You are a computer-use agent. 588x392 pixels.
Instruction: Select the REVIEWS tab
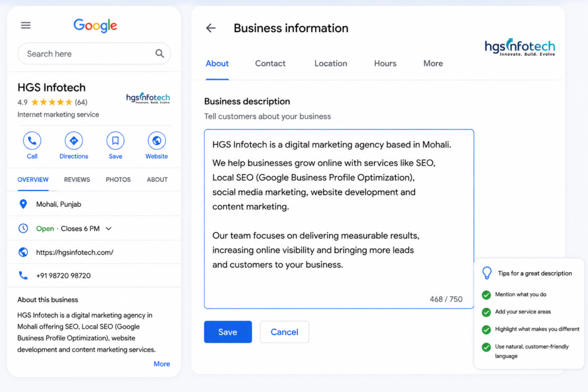77,180
